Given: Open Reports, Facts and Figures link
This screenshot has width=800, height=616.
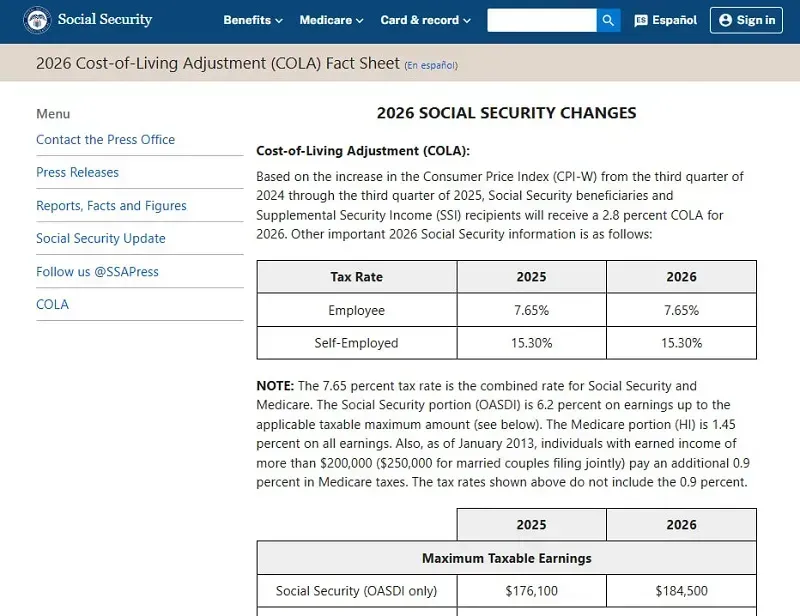Looking at the screenshot, I should [111, 206].
